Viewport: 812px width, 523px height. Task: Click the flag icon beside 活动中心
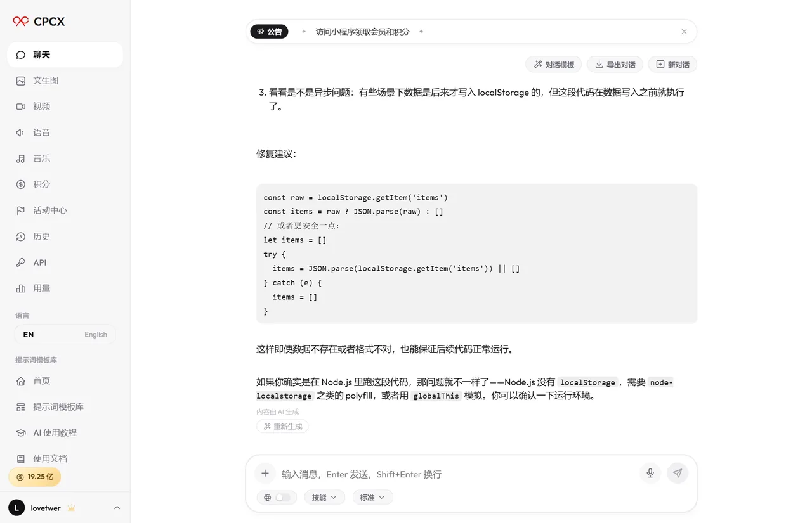pos(21,210)
